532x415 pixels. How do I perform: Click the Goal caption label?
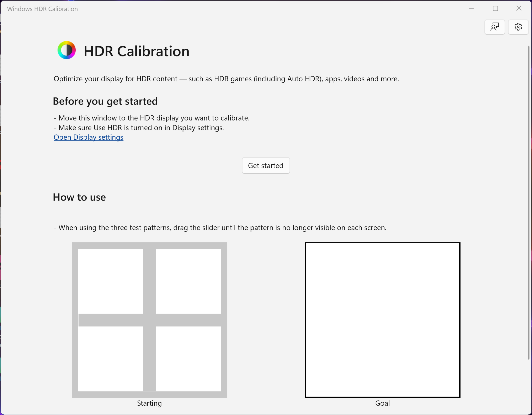382,403
